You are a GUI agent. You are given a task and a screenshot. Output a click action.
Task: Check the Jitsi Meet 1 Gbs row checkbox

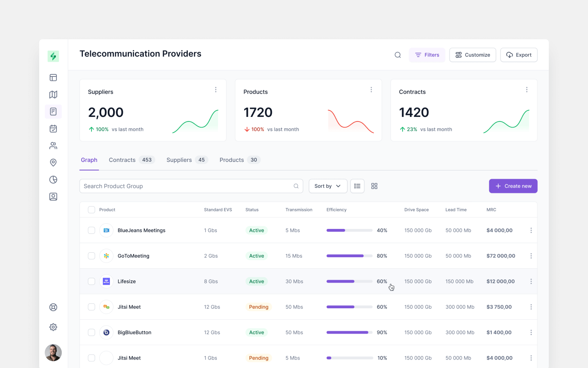(91, 358)
